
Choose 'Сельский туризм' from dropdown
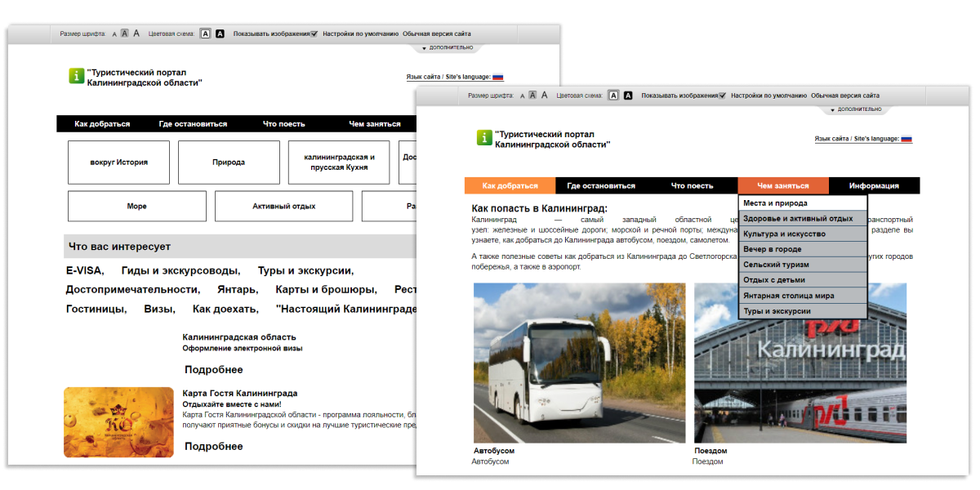pyautogui.click(x=803, y=265)
